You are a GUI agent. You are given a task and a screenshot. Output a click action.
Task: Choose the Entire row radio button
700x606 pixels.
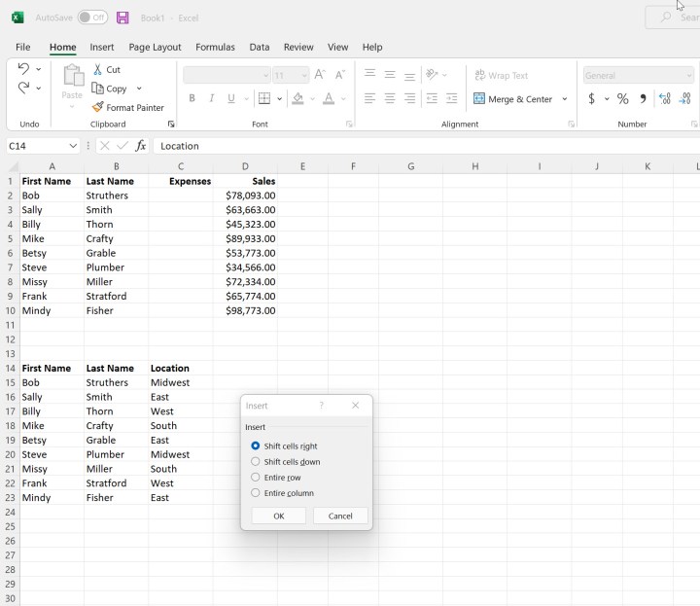256,478
